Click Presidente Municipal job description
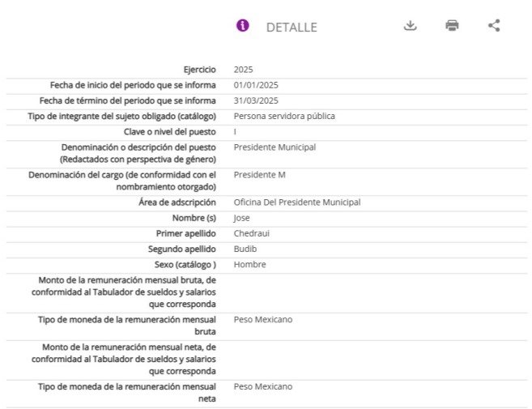The width and height of the screenshot is (532, 409). click(x=275, y=147)
